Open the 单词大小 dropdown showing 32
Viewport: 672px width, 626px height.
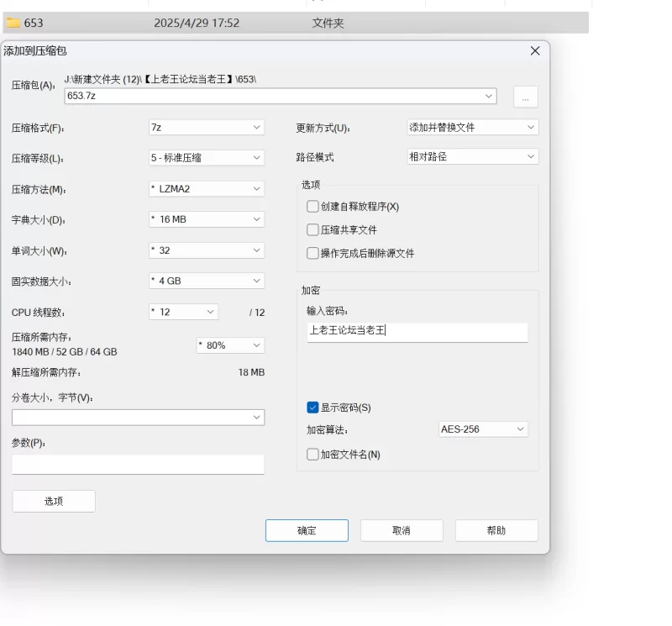(206, 250)
